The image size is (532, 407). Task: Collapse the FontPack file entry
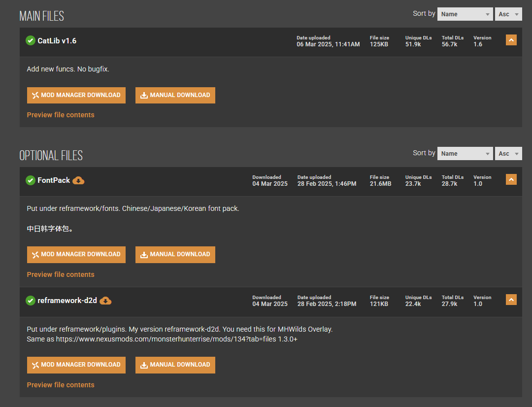[x=511, y=179]
